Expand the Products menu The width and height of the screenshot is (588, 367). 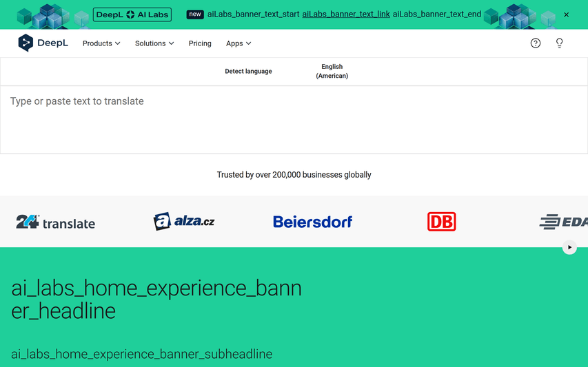(101, 43)
